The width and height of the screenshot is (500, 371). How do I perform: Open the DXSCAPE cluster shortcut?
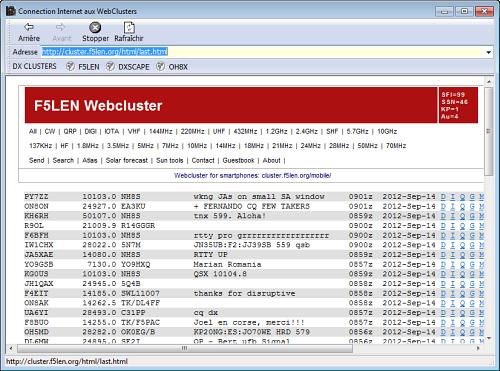point(128,67)
